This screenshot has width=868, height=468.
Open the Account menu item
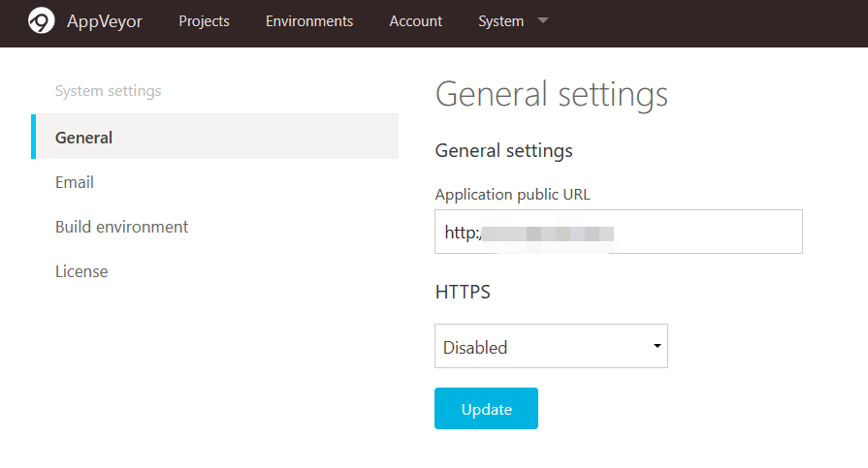415,21
